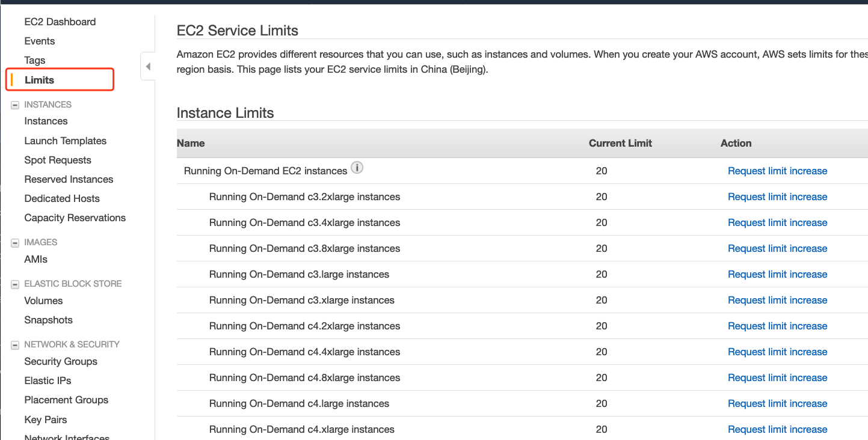Select the Running On-Demand c4.xlarge instances row name
This screenshot has height=440, width=868.
pyautogui.click(x=302, y=429)
